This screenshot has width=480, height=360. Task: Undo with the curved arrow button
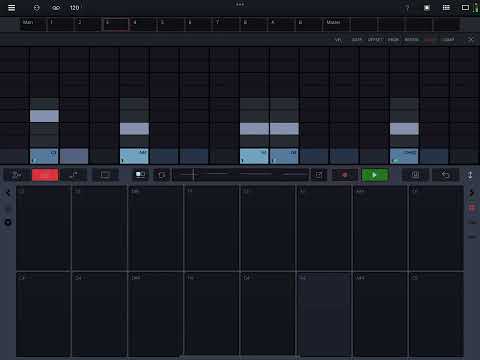coord(445,175)
